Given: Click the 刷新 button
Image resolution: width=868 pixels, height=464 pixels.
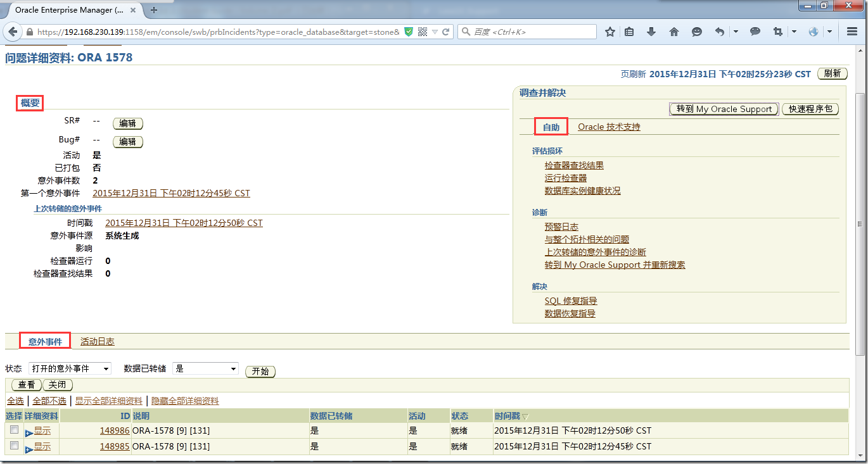Looking at the screenshot, I should click(833, 73).
